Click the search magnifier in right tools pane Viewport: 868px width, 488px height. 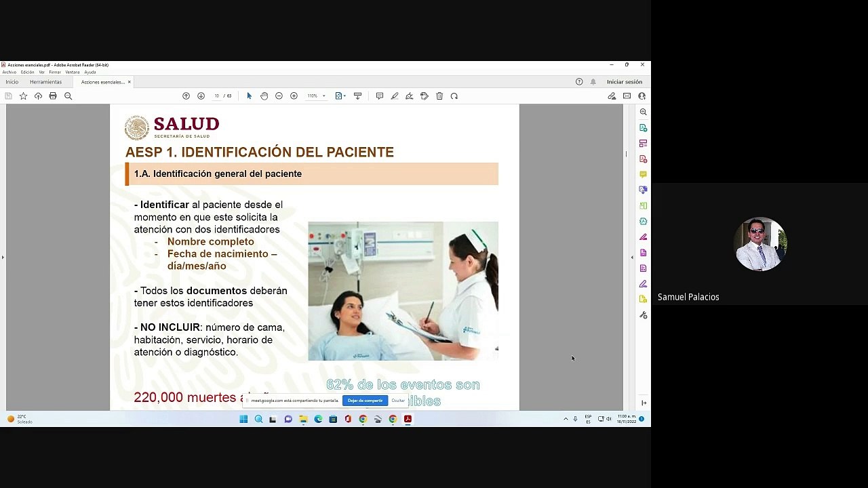tap(644, 112)
